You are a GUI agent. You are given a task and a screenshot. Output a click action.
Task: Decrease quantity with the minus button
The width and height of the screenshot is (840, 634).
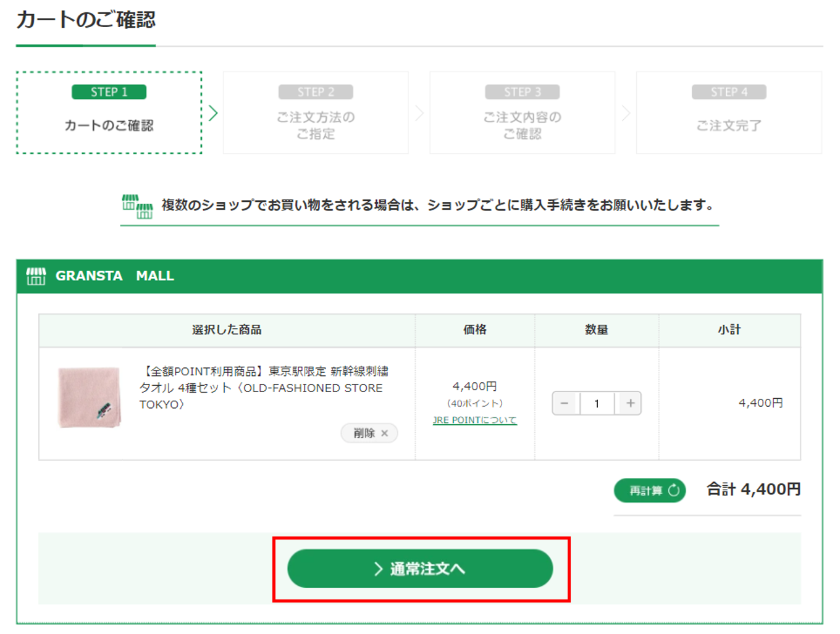pos(565,403)
